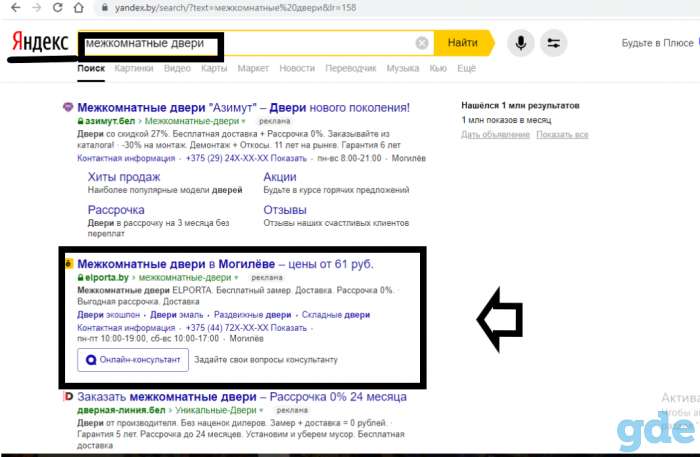The width and height of the screenshot is (700, 457).
Task: Click the дверная-линия.бел green domain link
Action: pos(121,410)
